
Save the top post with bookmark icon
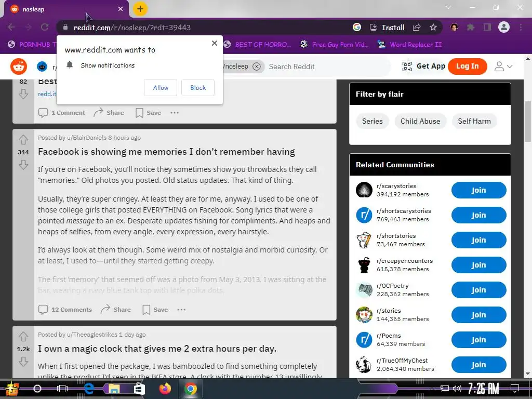(148, 113)
